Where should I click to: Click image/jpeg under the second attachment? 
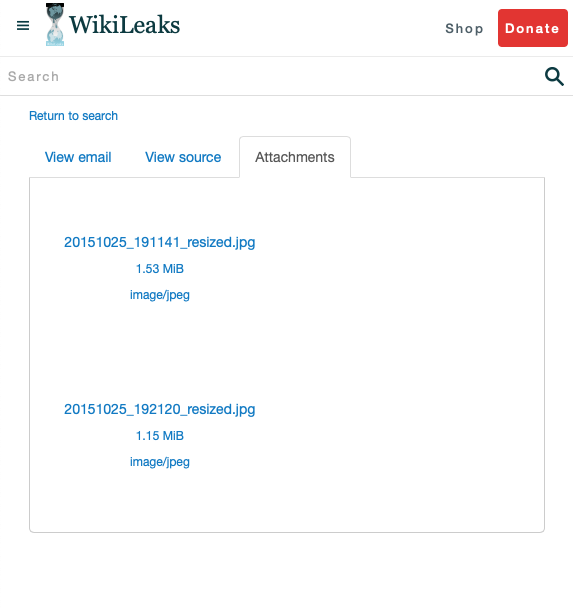pyautogui.click(x=159, y=462)
